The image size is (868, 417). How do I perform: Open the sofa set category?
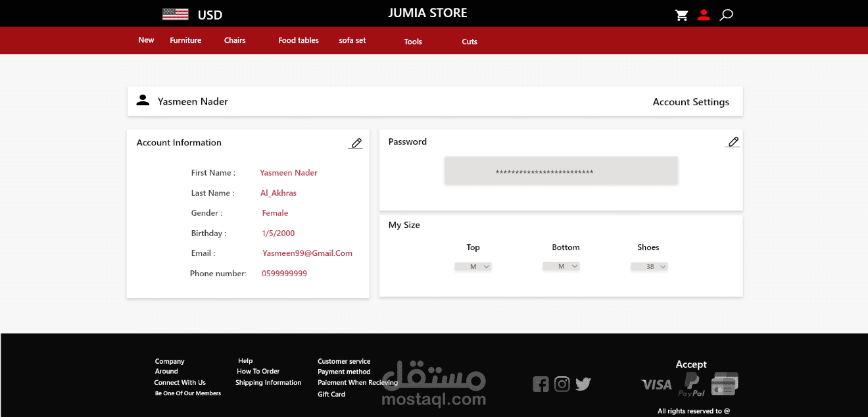(x=352, y=40)
